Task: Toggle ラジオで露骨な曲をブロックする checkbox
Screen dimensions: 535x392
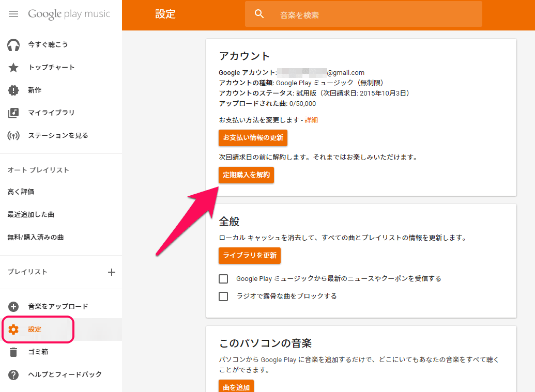Action: point(223,296)
